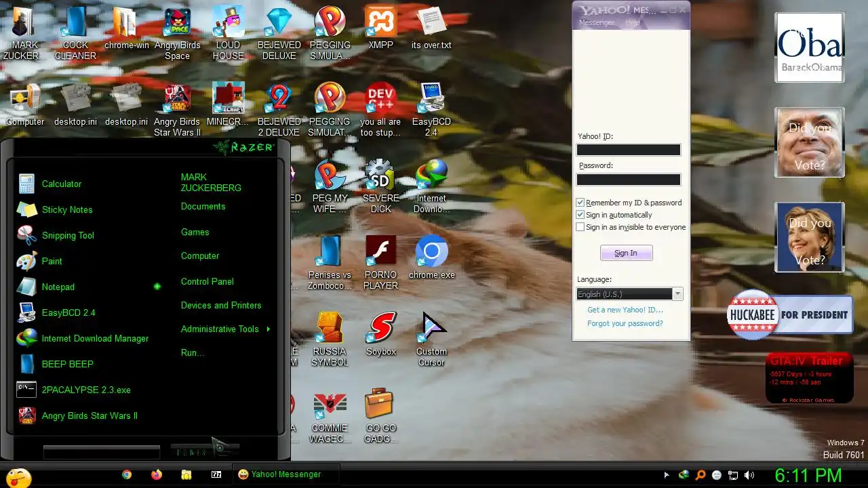Viewport: 868px width, 488px height.
Task: Expand Administrative Tools submenu arrow
Action: point(269,329)
